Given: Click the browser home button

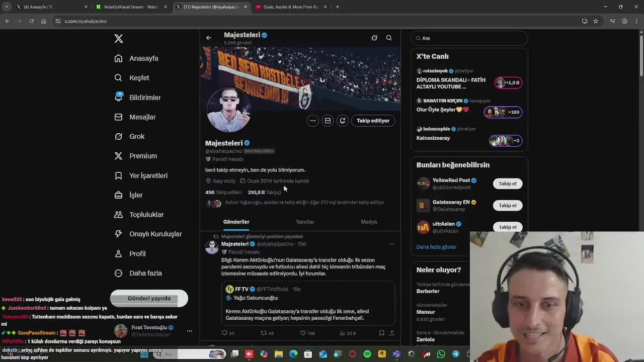Looking at the screenshot, I should 44,21.
